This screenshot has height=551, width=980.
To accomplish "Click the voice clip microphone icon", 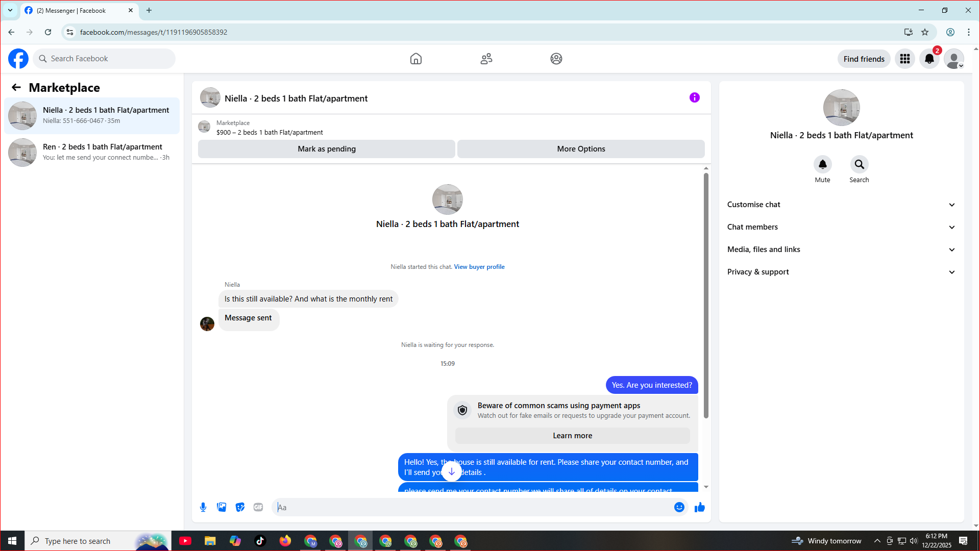I will point(203,507).
